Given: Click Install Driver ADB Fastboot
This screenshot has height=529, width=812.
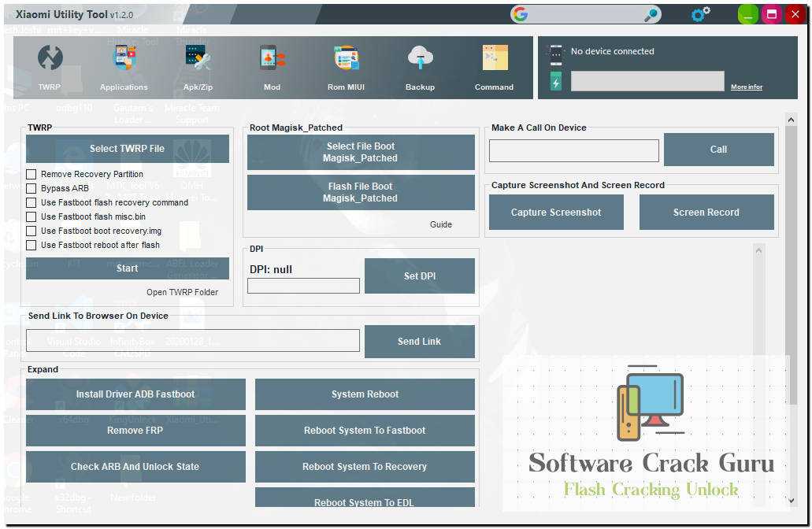Looking at the screenshot, I should click(x=135, y=394).
